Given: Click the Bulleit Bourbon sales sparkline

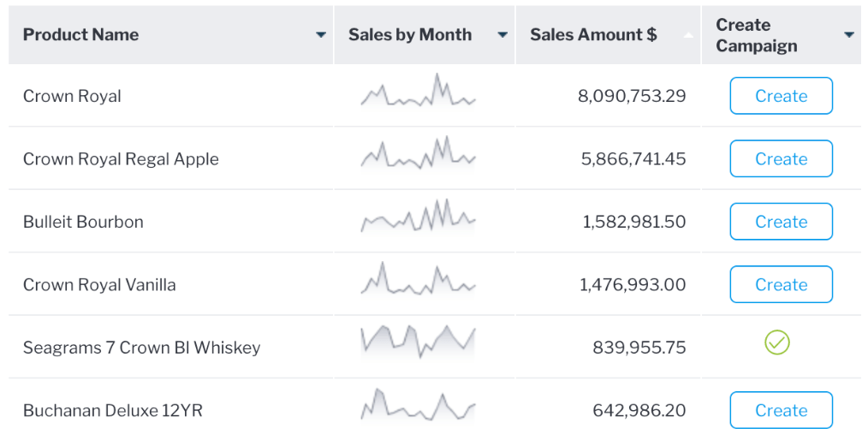Looking at the screenshot, I should [418, 217].
